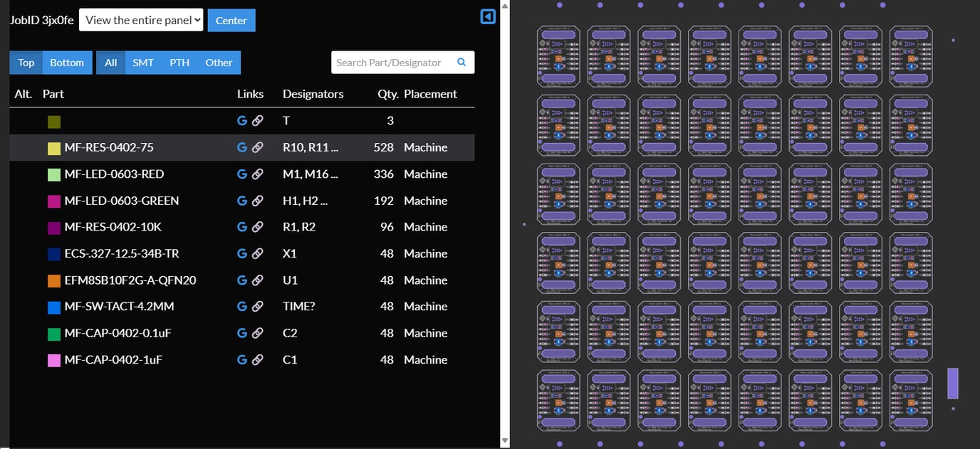This screenshot has height=449, width=980.
Task: Open chain link icon for MF-SW-TACT-4.2MM
Action: (x=258, y=307)
